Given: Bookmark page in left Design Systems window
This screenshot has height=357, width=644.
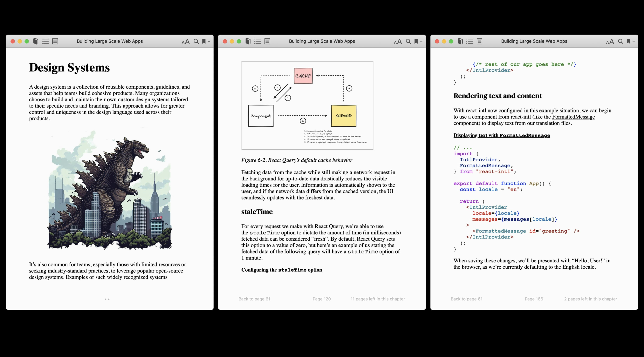Looking at the screenshot, I should point(204,41).
